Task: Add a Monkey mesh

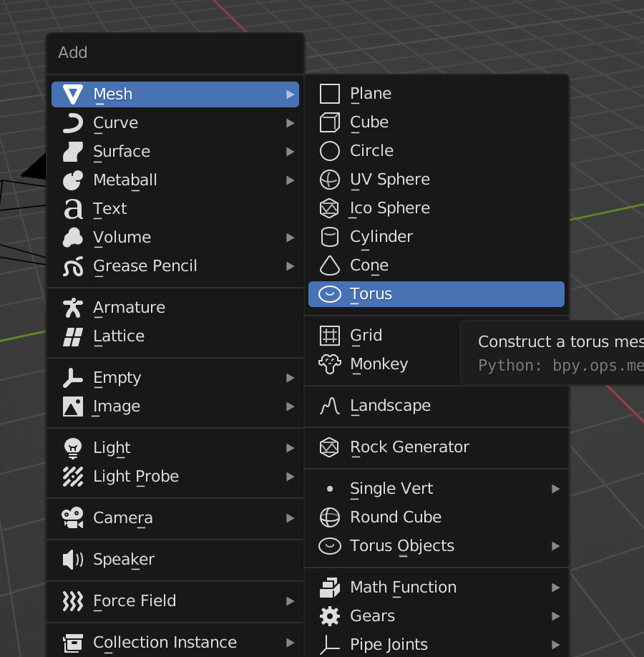Action: (384, 364)
